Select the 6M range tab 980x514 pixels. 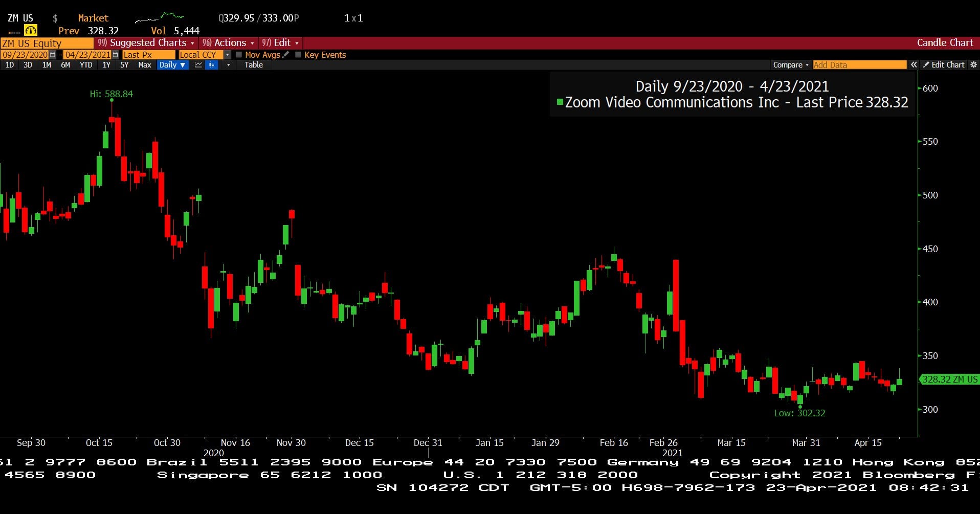tap(65, 65)
